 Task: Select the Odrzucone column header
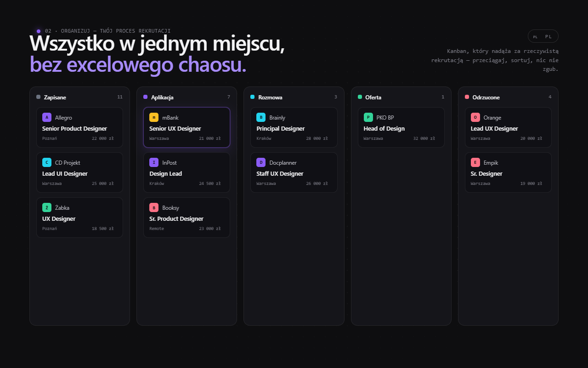tap(485, 98)
